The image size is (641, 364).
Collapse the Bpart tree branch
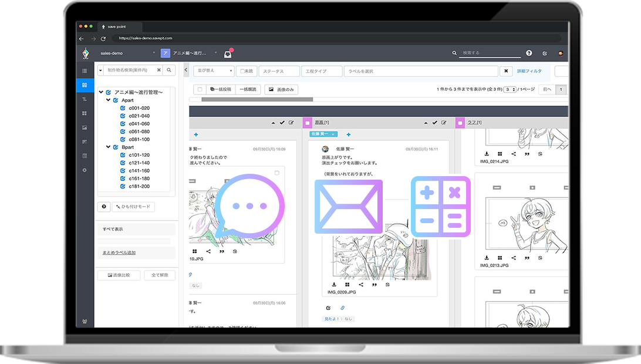tap(109, 147)
